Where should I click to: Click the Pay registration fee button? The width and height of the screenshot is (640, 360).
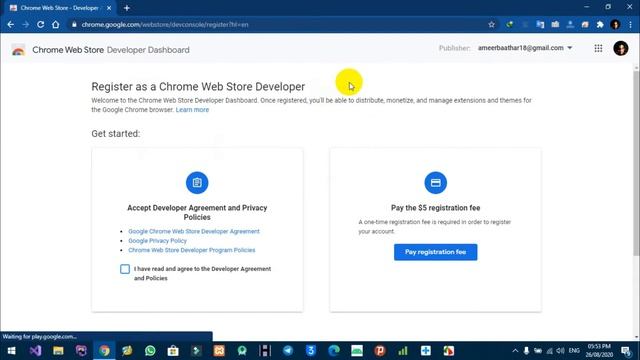coord(436,252)
